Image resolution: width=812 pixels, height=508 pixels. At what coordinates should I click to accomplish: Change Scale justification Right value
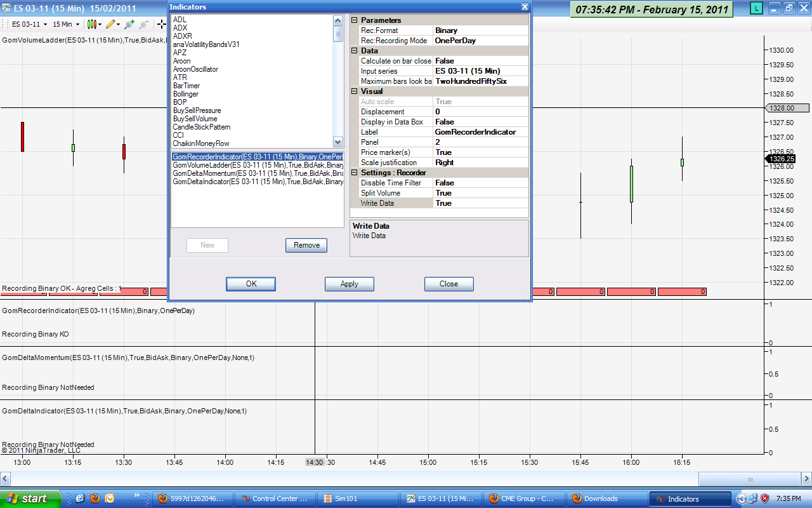(x=481, y=163)
